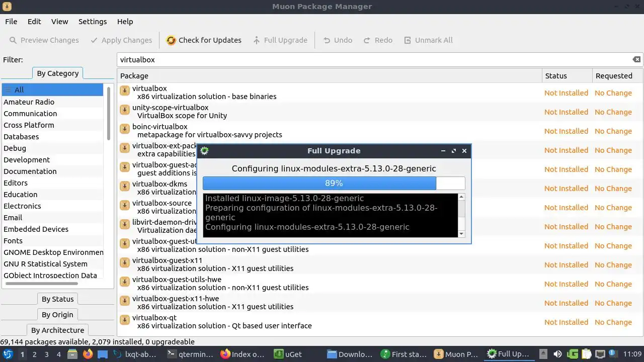Click the virtualbox-guest-x11-hwe package icon
Viewport: 644px width, 362px height.
(125, 301)
